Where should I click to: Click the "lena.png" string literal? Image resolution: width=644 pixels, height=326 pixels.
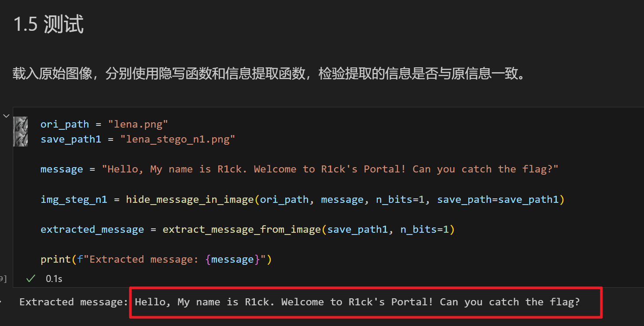coord(138,125)
